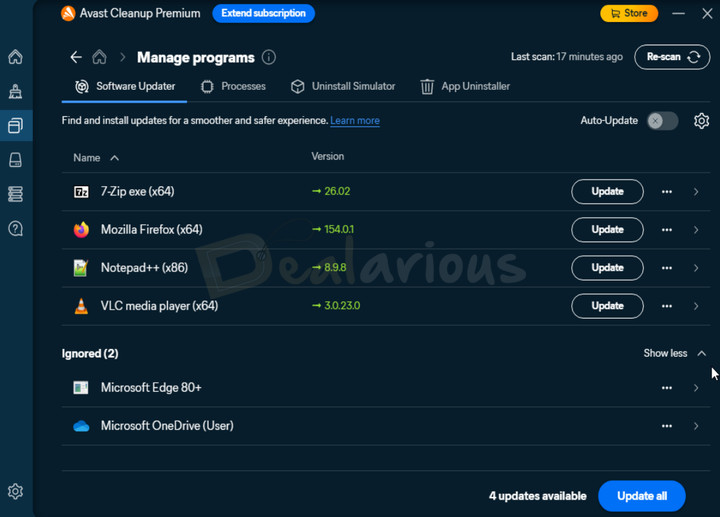720x517 pixels.
Task: Open the Store button
Action: [x=629, y=13]
